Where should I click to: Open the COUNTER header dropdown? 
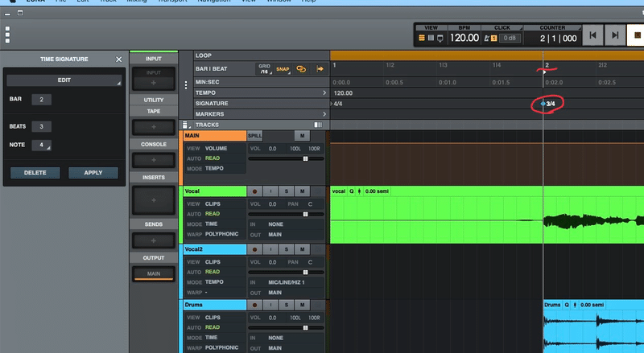(552, 27)
